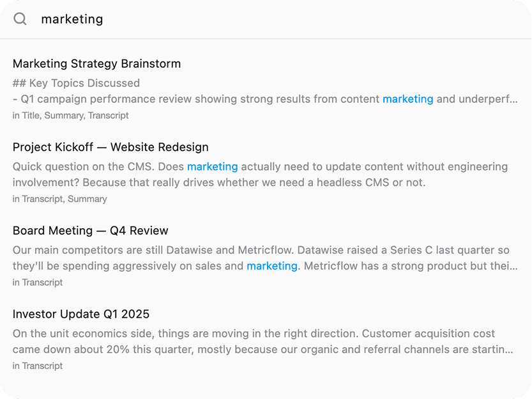Click highlighted "marketing" in Board Meeting snippet
Image resolution: width=532 pixels, height=399 pixels.
pos(272,266)
